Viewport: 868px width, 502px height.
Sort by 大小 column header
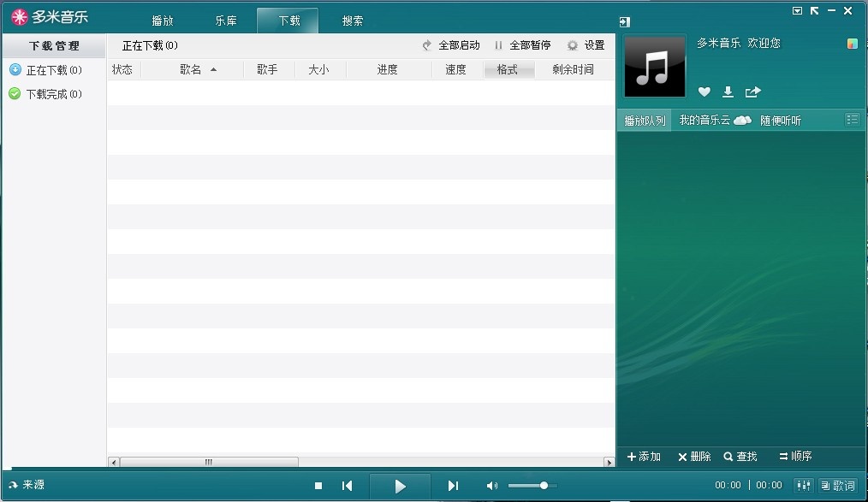(318, 69)
